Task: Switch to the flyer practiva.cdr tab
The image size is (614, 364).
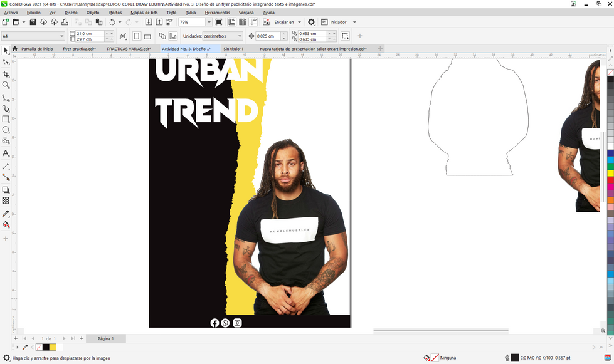Action: [80, 49]
